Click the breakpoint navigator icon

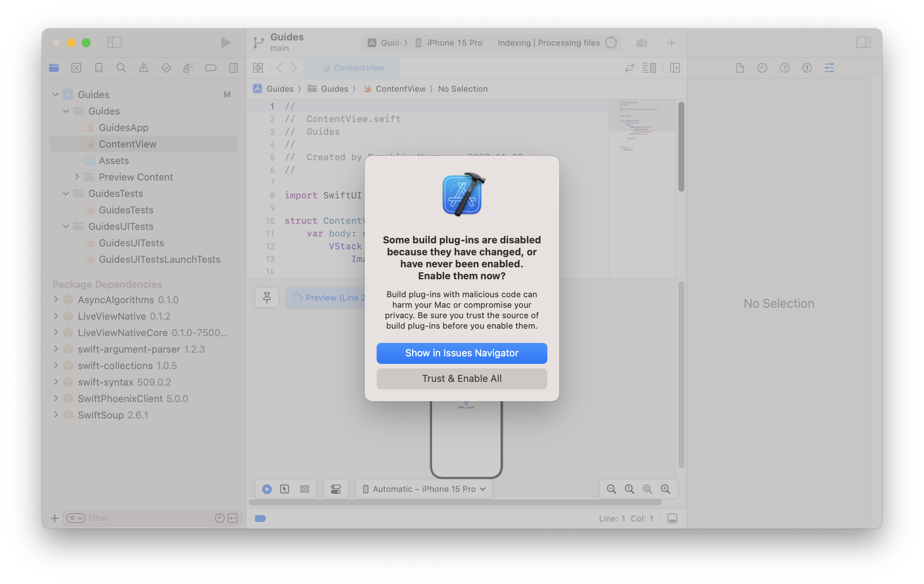point(211,67)
